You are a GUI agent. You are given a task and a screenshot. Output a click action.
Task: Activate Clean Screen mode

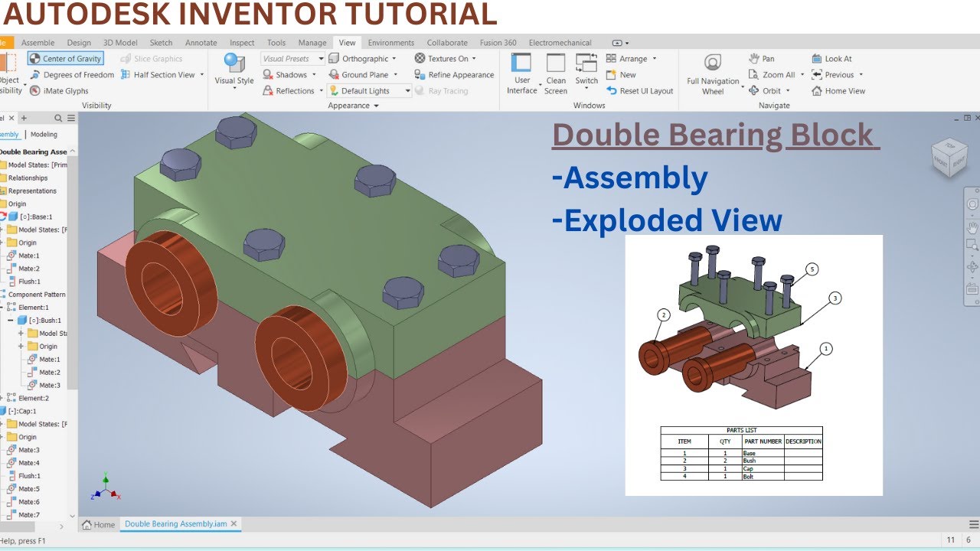point(556,73)
